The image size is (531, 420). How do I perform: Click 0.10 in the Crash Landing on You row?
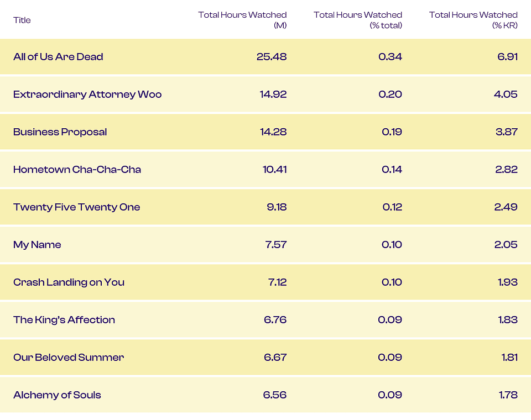coord(392,282)
